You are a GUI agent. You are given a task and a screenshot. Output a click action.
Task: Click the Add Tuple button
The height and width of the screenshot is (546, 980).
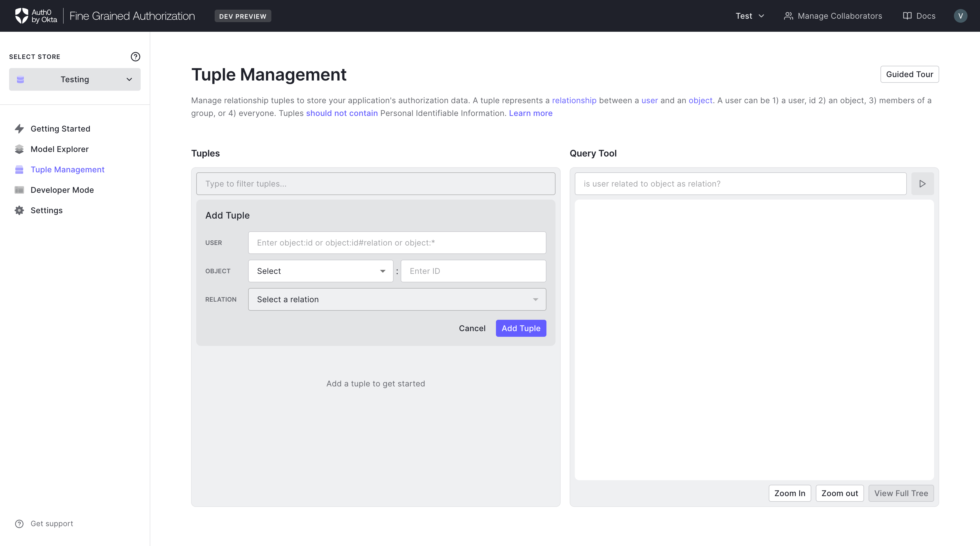521,328
